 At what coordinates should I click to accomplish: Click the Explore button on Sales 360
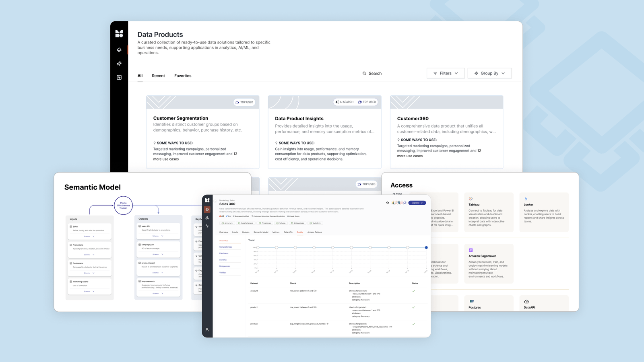[417, 203]
